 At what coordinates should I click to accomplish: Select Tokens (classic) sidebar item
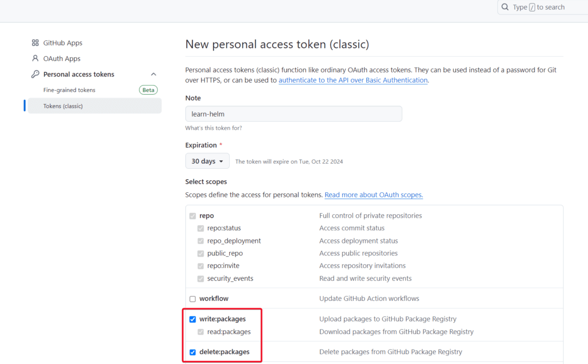tap(95, 106)
